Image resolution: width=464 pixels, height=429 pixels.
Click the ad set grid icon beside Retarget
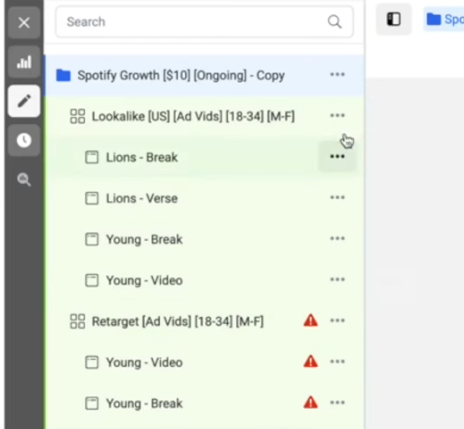pos(78,321)
